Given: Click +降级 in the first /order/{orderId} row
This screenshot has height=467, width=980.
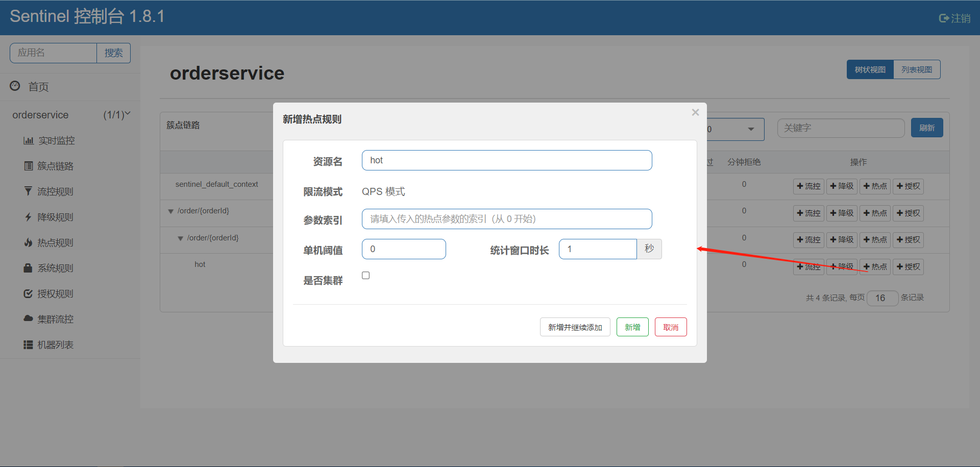Looking at the screenshot, I should [842, 213].
